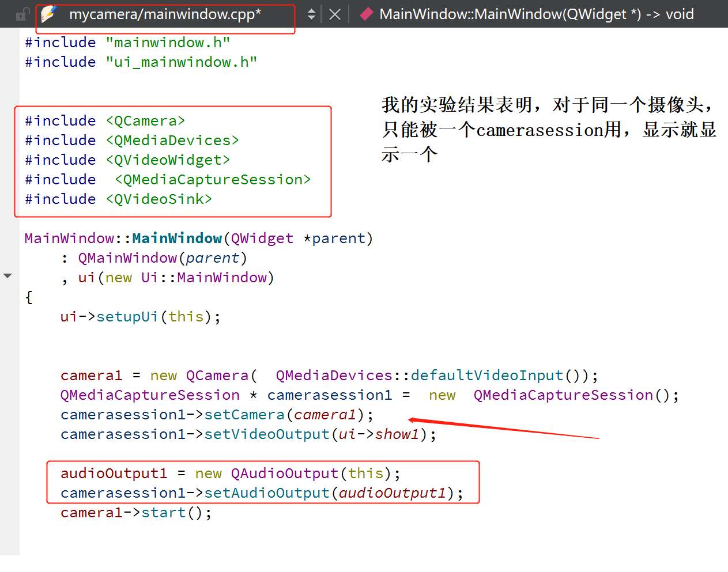Click the ui(new Ui::MainWindow) initializer

pyautogui.click(x=176, y=278)
